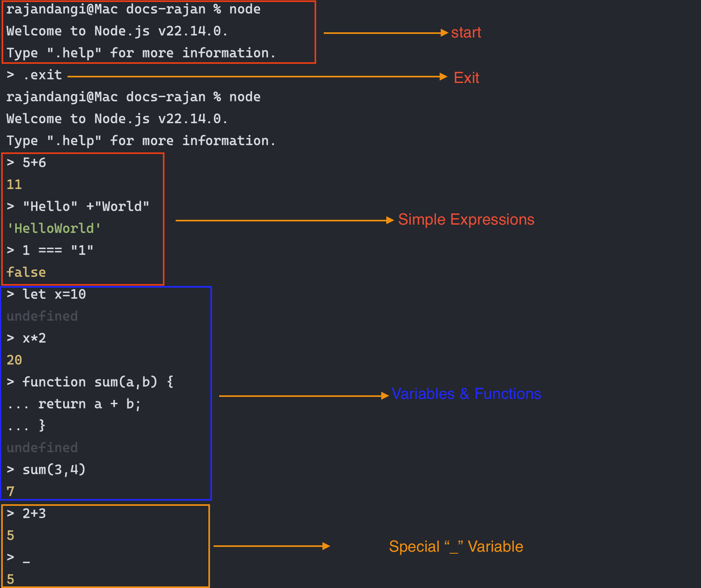Click the 'false' output line
Screen dimensions: 701x588
pos(26,272)
